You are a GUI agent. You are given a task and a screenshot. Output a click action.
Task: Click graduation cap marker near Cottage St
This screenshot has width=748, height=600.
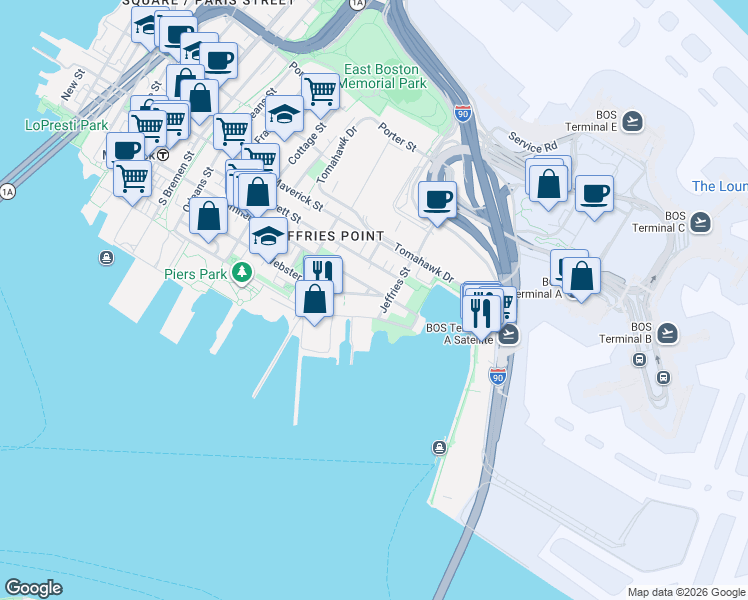click(284, 117)
